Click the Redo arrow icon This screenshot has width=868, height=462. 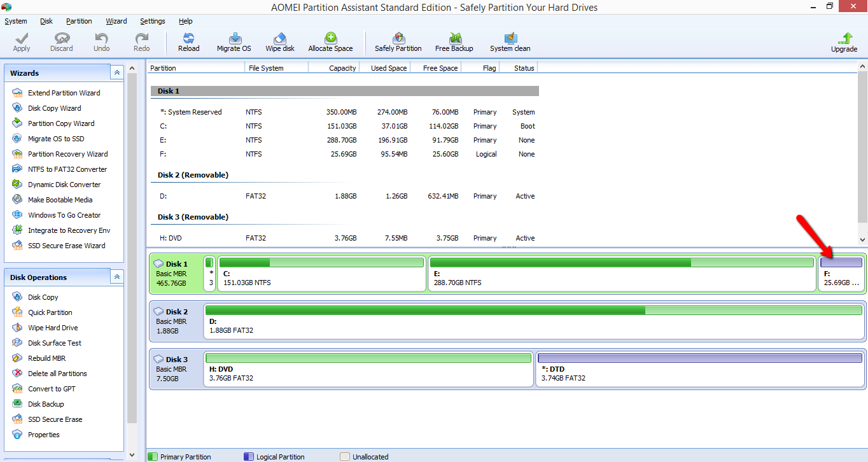pos(142,38)
